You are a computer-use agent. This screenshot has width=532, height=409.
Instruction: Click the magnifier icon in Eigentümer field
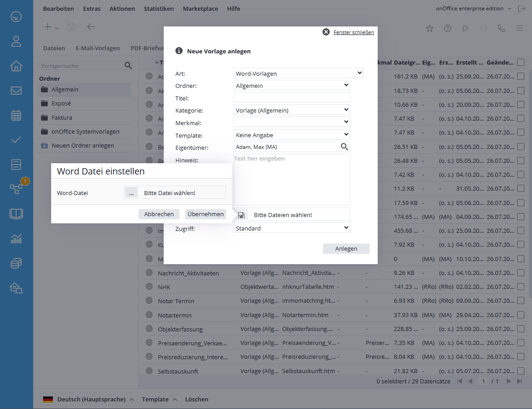[x=344, y=147]
